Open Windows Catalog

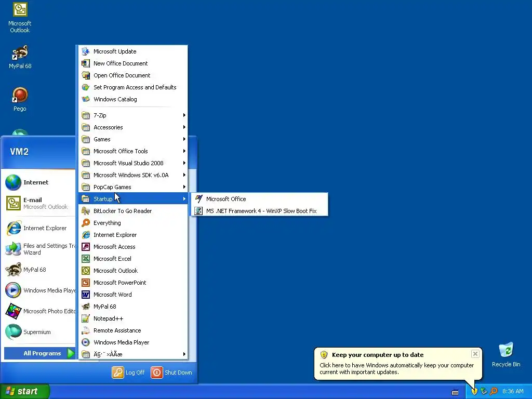133,99
